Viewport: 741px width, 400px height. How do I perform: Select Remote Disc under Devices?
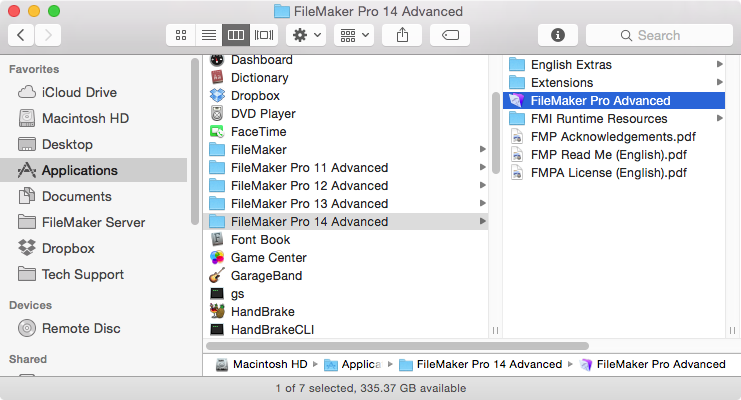tap(80, 328)
